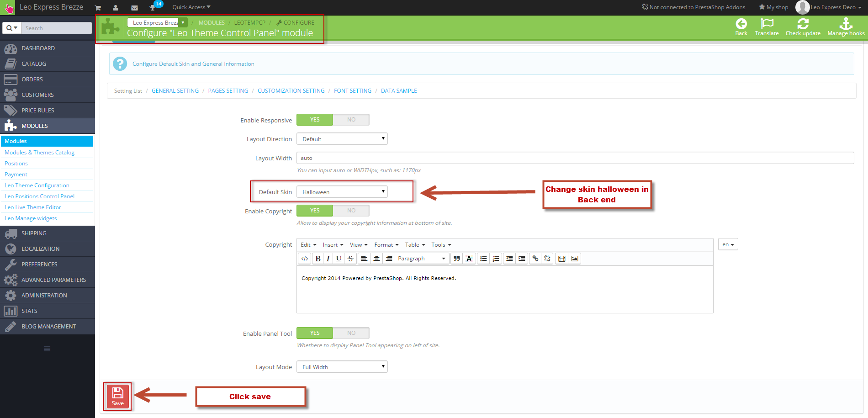This screenshot has height=418, width=868.
Task: Go to GENERAL SETTING tab
Action: (175, 91)
